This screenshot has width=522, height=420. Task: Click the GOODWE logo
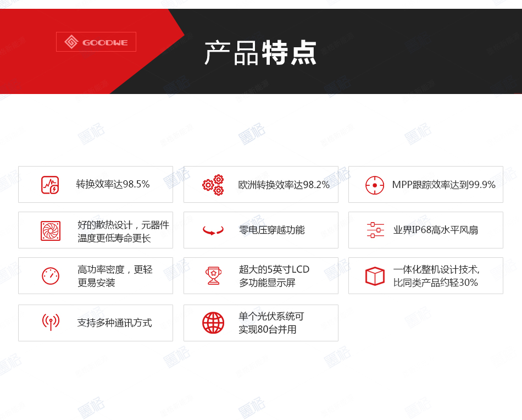point(96,42)
